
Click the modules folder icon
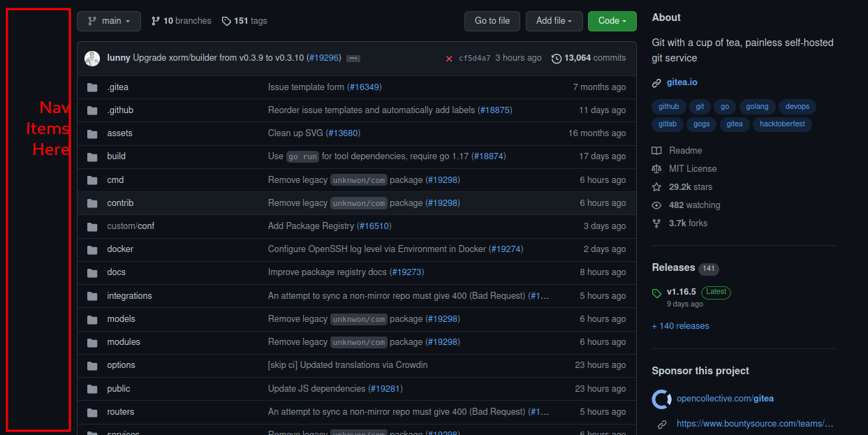(x=92, y=342)
